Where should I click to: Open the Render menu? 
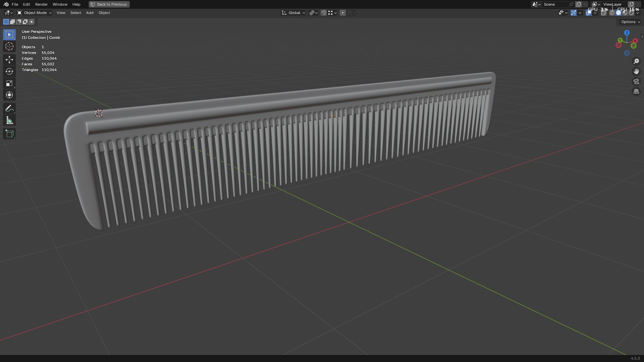tap(41, 4)
